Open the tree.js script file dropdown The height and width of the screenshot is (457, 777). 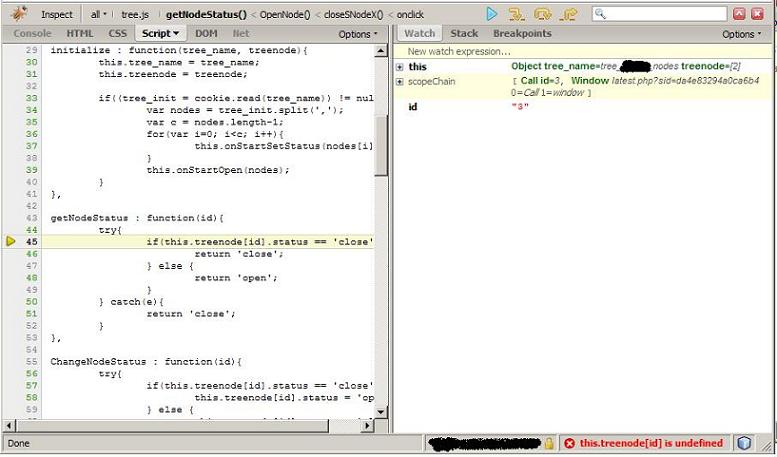(137, 15)
